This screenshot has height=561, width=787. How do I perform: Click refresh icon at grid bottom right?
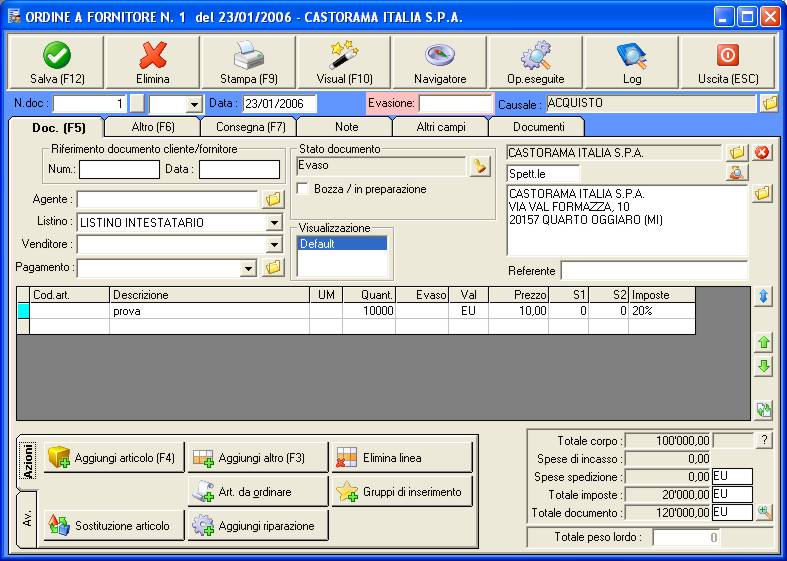[x=763, y=410]
